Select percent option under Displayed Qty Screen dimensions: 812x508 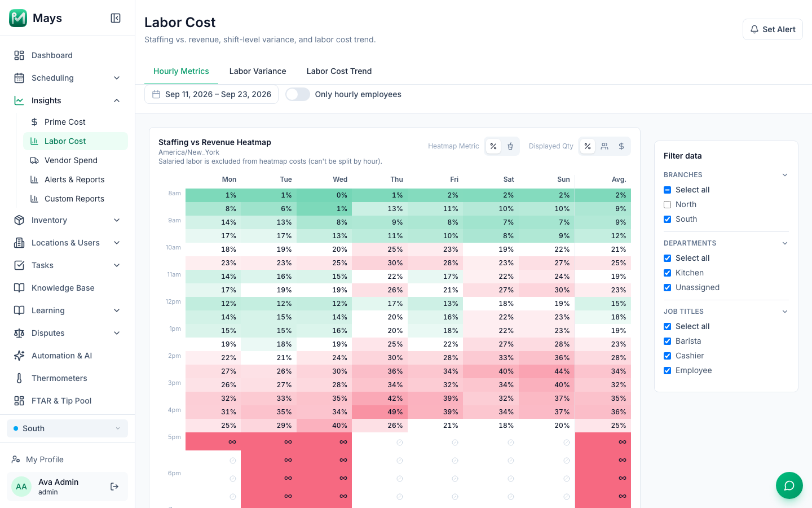(x=588, y=146)
